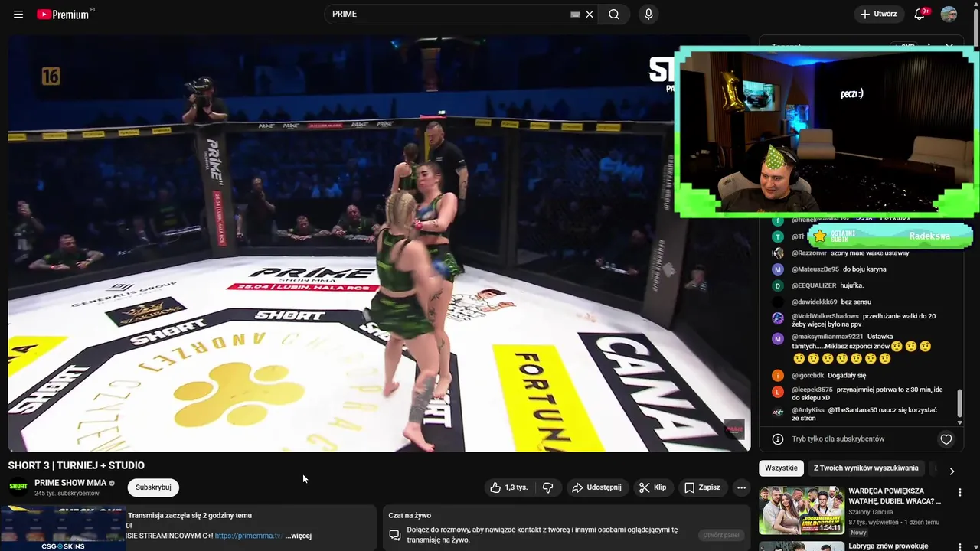Open @igorchdk chat user avatar
The width and height of the screenshot is (980, 551).
pyautogui.click(x=778, y=376)
